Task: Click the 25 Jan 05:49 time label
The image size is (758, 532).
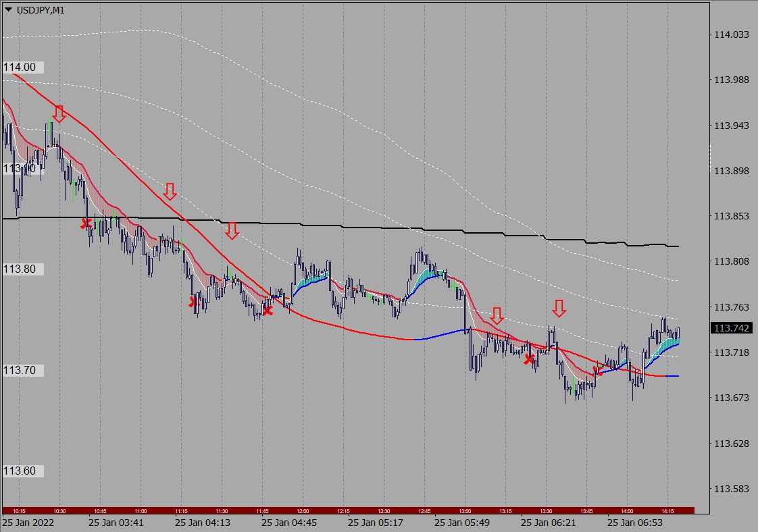Action: [x=462, y=523]
